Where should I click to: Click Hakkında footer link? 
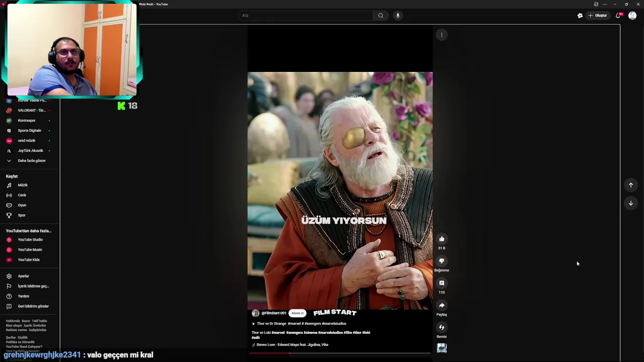click(x=13, y=321)
